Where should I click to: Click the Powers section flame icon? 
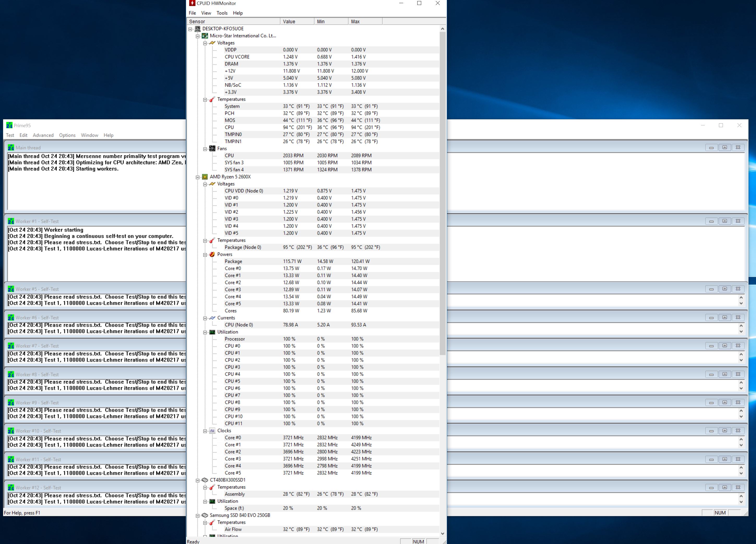212,254
